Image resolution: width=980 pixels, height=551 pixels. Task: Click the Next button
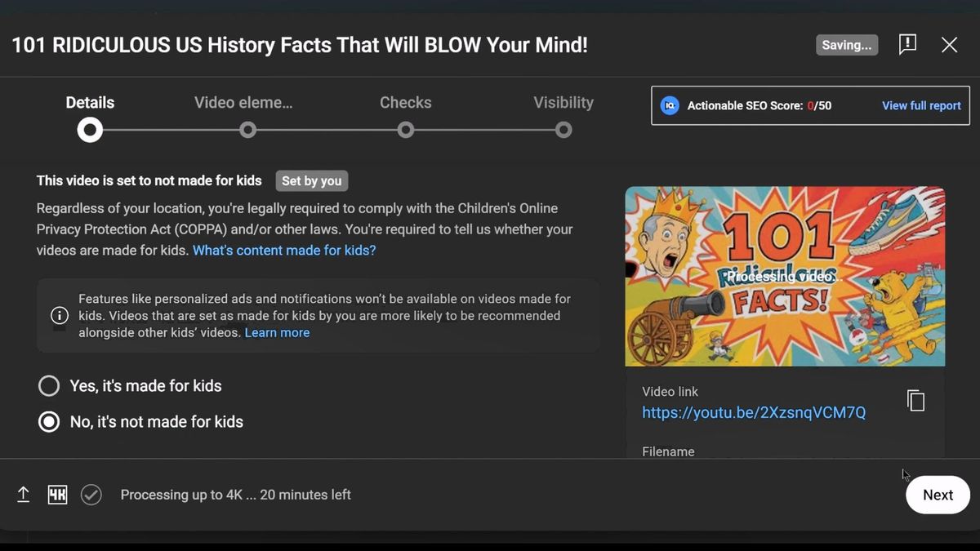938,495
